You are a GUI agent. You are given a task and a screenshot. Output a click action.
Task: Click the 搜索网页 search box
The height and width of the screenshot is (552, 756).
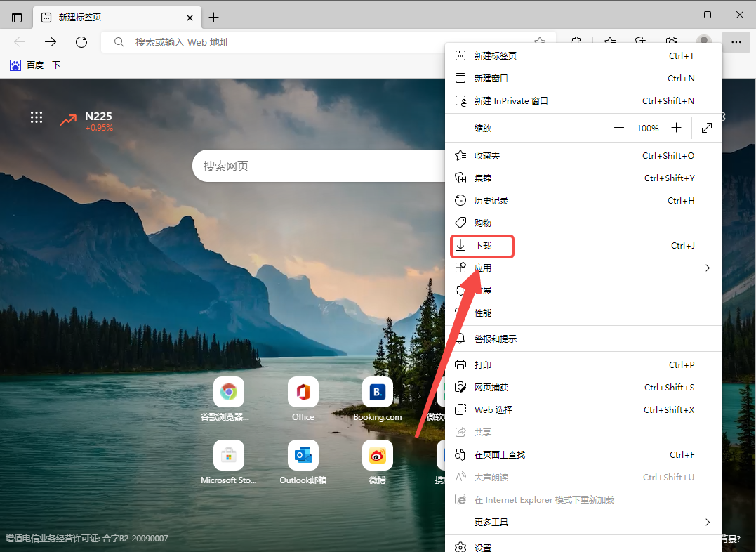[318, 166]
